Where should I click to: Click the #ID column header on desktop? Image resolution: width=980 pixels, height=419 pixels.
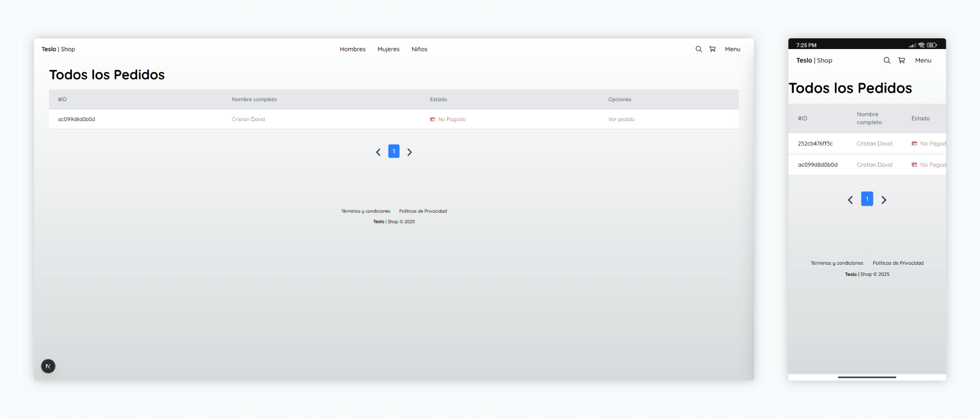[62, 99]
